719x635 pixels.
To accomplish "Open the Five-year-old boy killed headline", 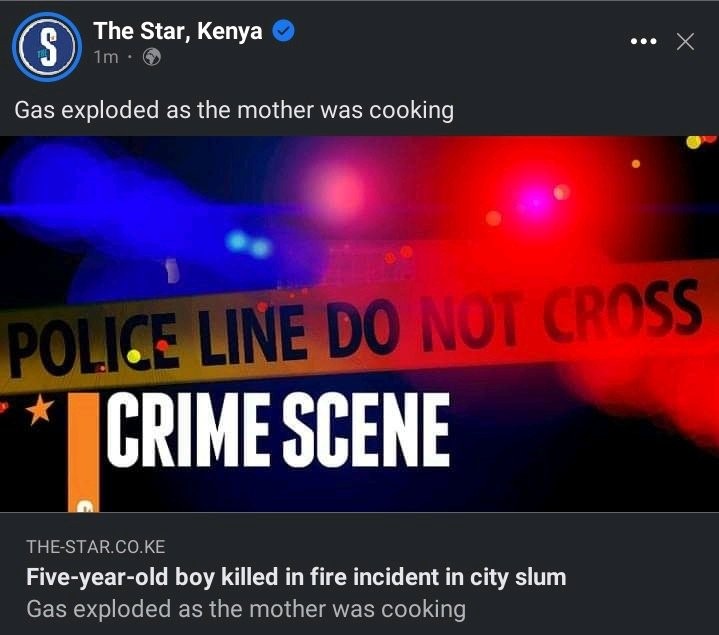I will (296, 577).
